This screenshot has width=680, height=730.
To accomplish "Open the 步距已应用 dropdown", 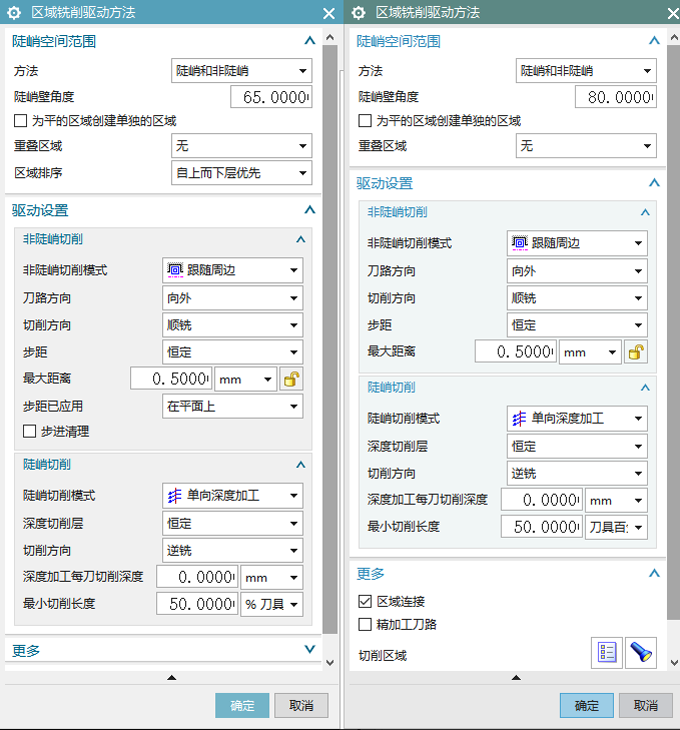I will point(232,406).
